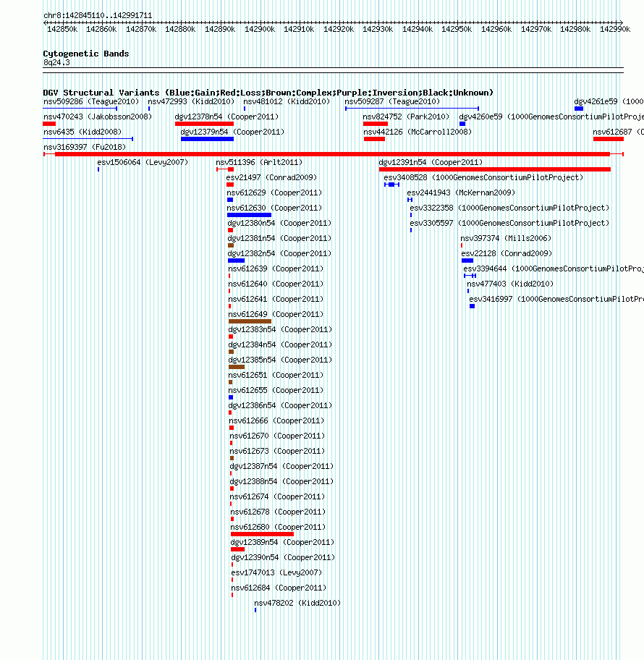
Task: Open the nsv472993 (Kidd2010) variant
Action: pyautogui.click(x=191, y=101)
